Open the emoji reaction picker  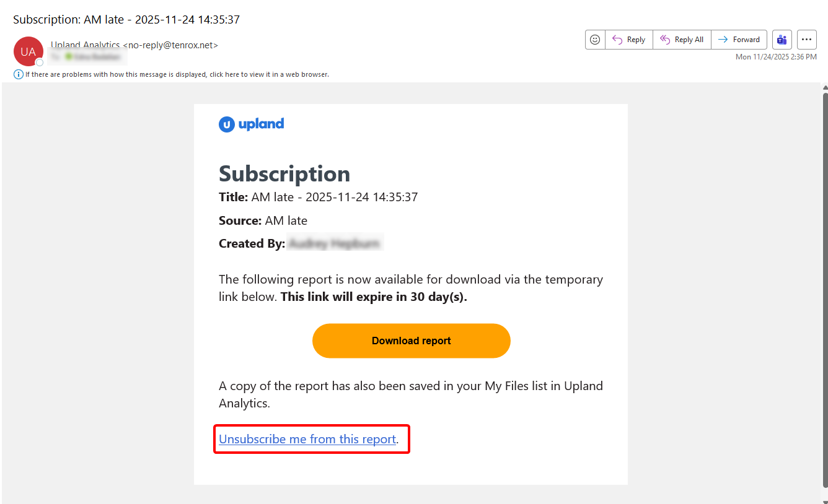(x=595, y=40)
